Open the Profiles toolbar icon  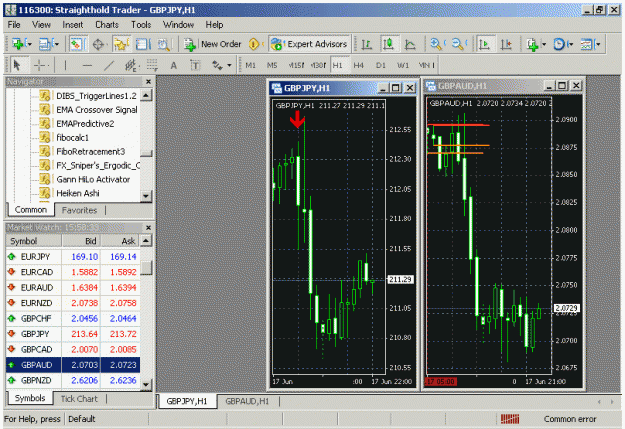click(45, 44)
